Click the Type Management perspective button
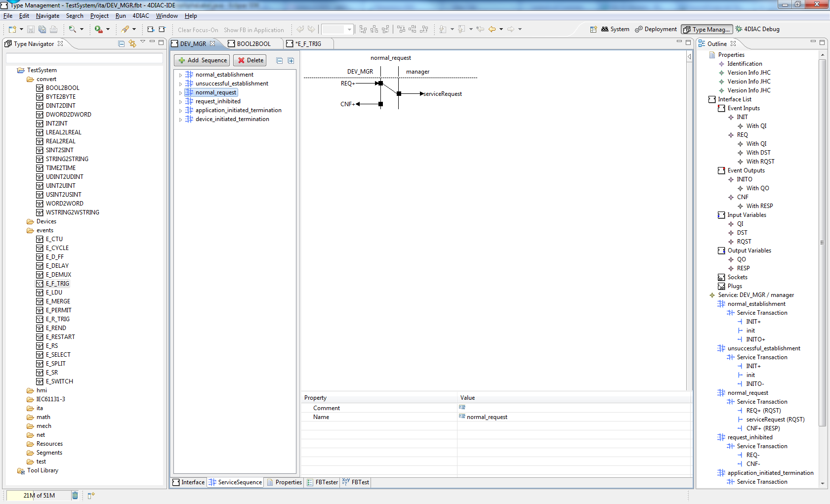The height and width of the screenshot is (504, 830). tap(707, 29)
